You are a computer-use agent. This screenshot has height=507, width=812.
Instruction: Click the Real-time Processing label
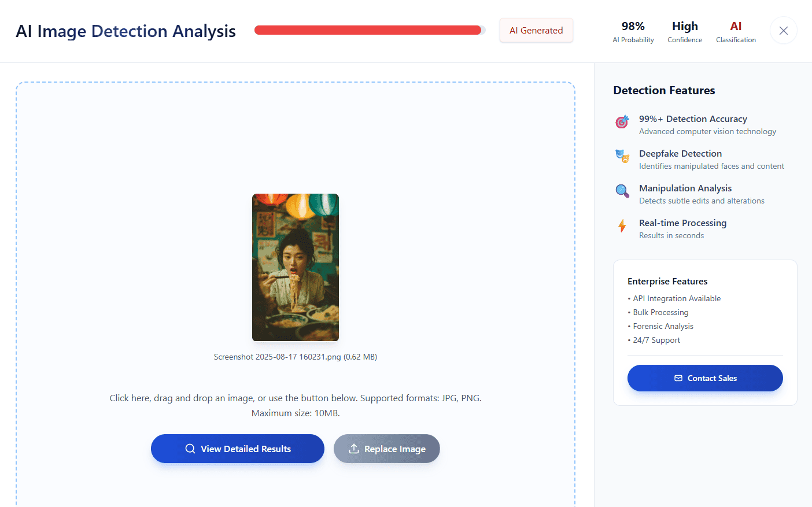point(682,223)
